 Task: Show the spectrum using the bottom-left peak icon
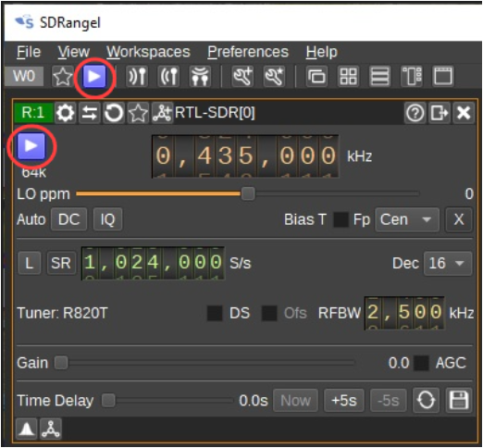point(27,429)
